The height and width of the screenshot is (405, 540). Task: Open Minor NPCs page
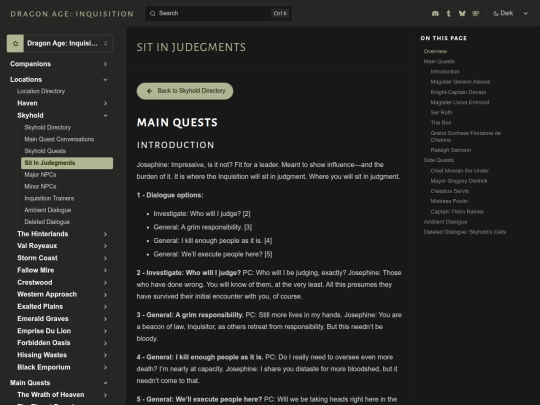(40, 186)
